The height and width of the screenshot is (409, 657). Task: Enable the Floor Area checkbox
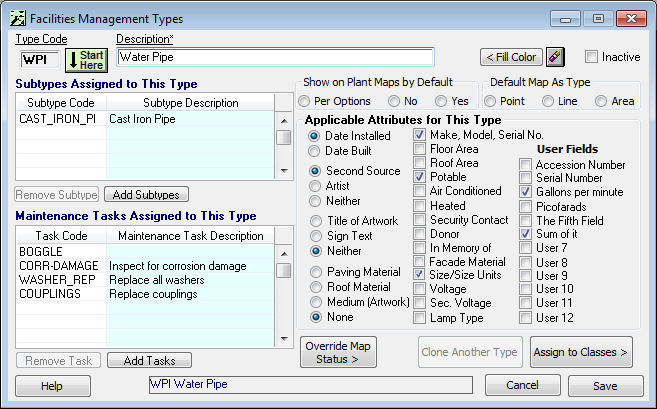click(419, 149)
